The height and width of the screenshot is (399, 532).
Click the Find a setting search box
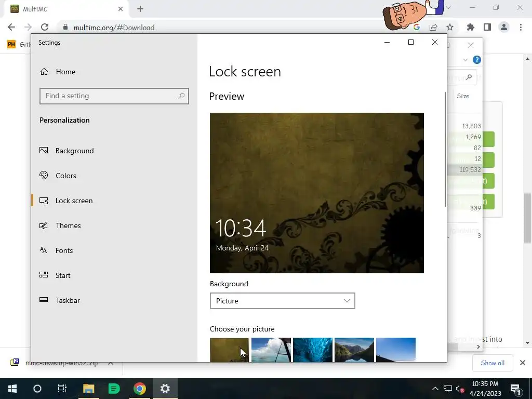point(114,96)
